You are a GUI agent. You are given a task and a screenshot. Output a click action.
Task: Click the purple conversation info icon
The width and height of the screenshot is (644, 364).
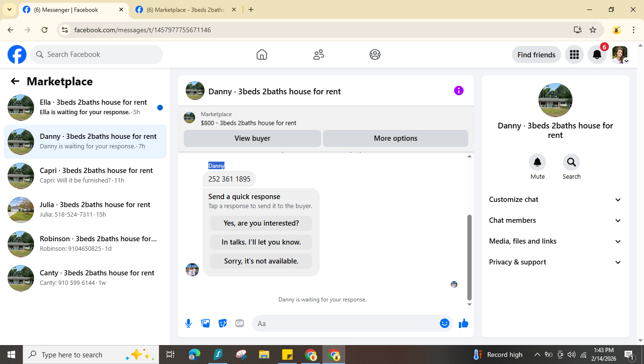[x=458, y=91]
